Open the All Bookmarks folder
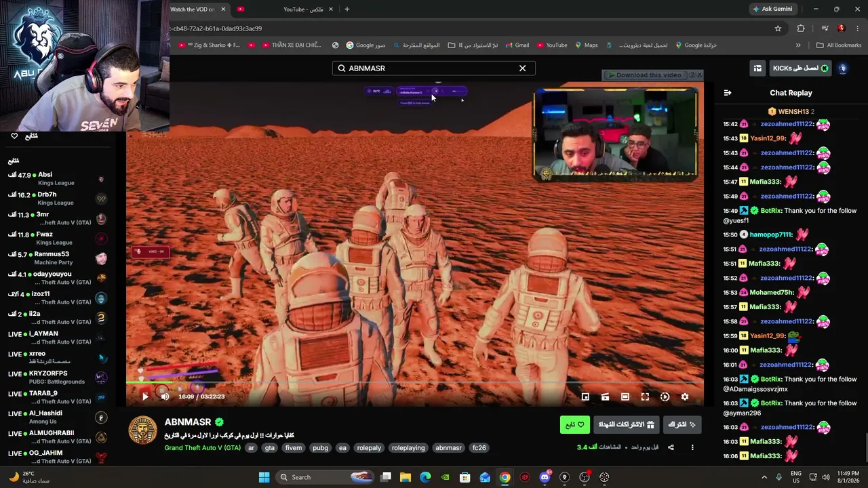 coord(839,45)
